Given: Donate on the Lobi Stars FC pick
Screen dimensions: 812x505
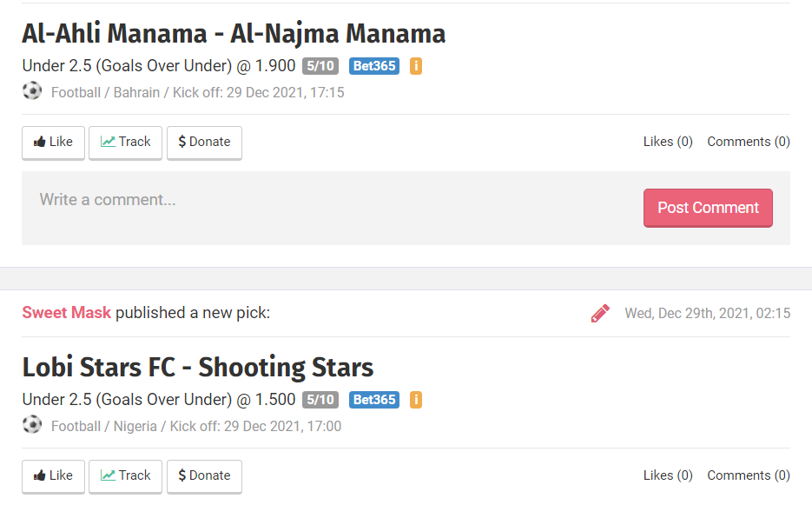Looking at the screenshot, I should coord(204,476).
